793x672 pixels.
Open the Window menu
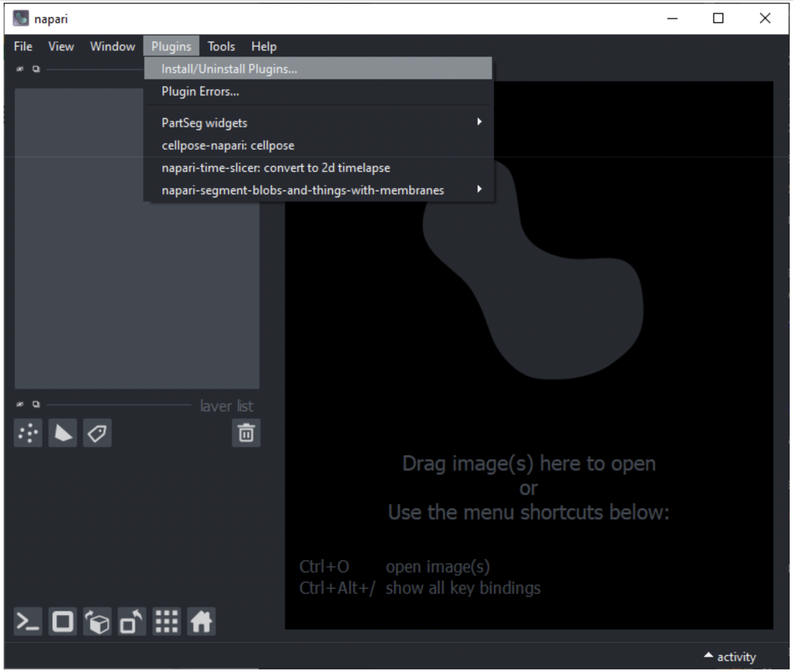pyautogui.click(x=112, y=46)
